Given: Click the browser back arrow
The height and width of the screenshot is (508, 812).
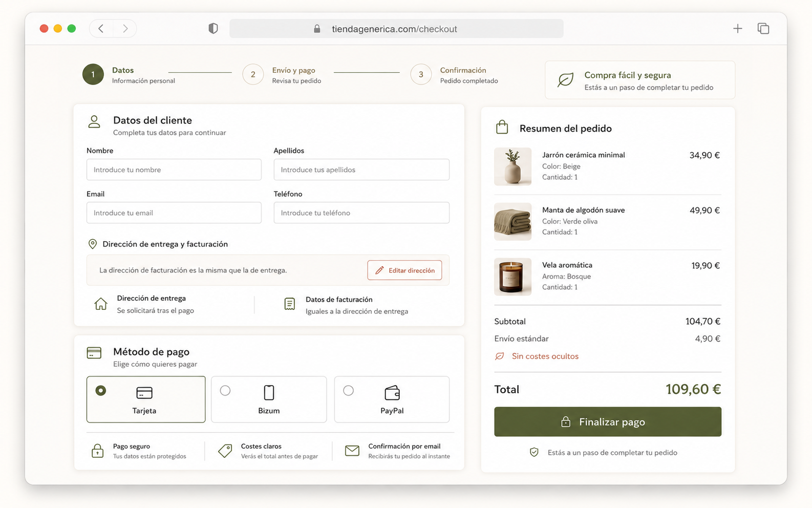Looking at the screenshot, I should (101, 29).
